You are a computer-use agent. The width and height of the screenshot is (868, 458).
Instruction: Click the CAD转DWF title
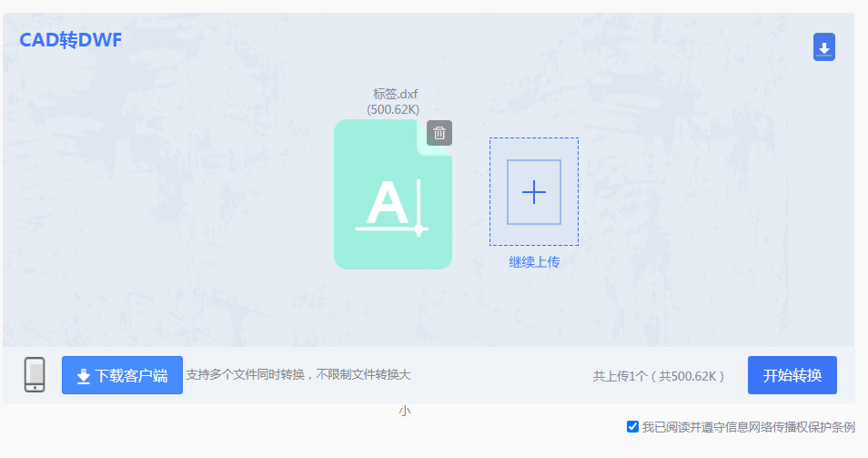(70, 40)
